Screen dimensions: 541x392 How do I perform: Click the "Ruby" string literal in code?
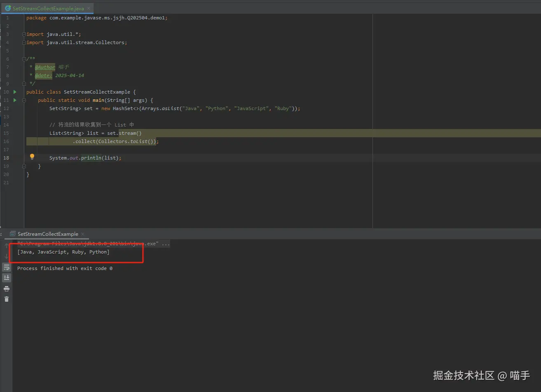(283, 108)
